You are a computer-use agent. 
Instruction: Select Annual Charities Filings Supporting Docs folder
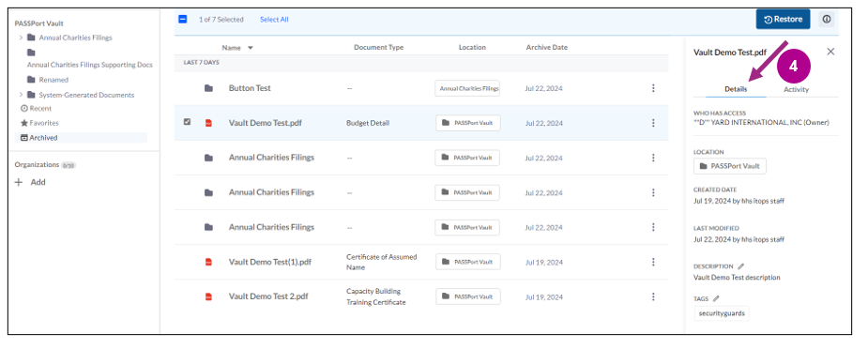pos(90,65)
